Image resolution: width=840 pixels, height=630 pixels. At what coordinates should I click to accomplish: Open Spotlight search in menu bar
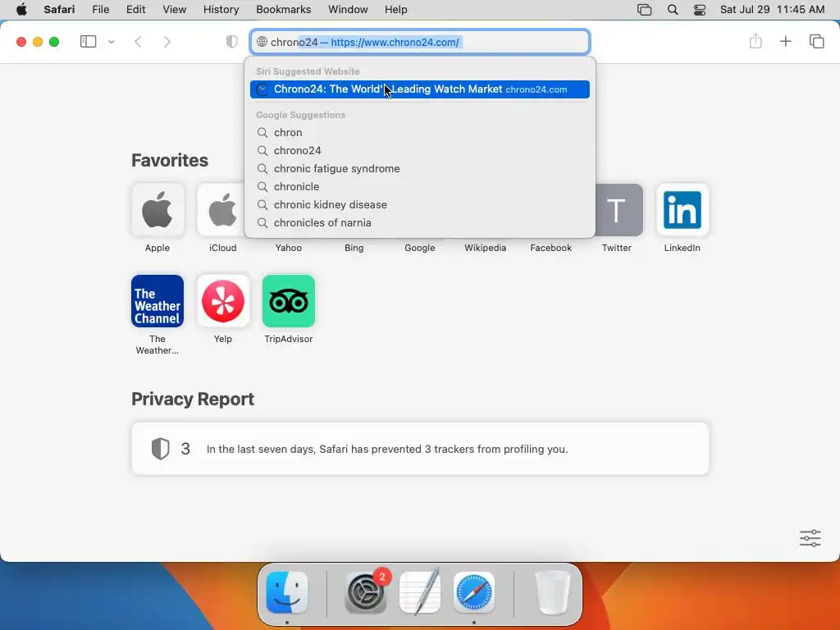point(673,10)
